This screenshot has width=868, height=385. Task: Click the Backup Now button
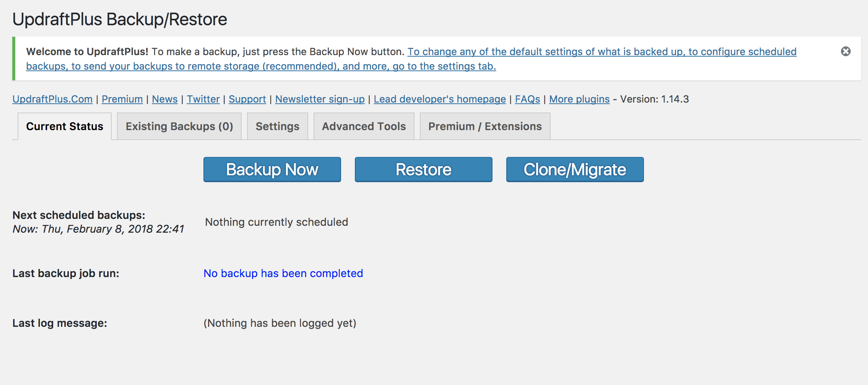click(272, 170)
